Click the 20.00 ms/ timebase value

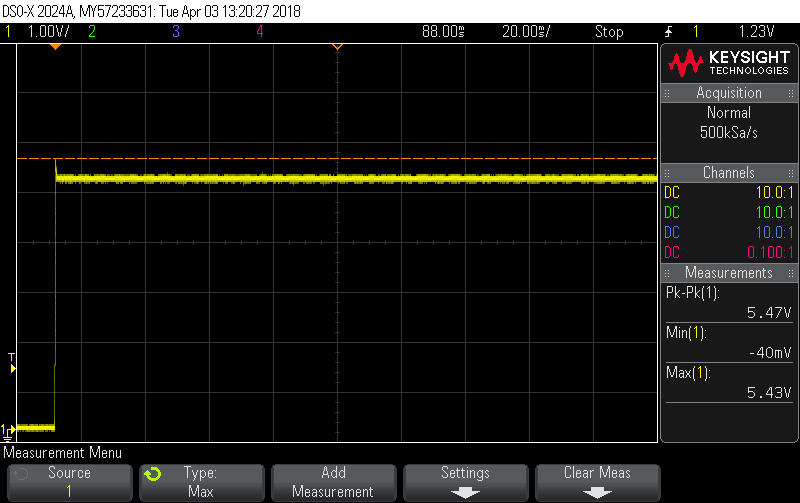526,32
